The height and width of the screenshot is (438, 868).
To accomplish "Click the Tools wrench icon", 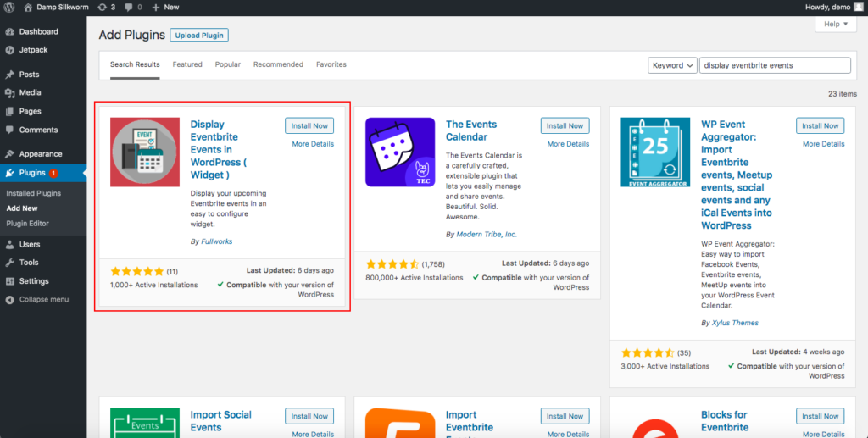I will [9, 263].
